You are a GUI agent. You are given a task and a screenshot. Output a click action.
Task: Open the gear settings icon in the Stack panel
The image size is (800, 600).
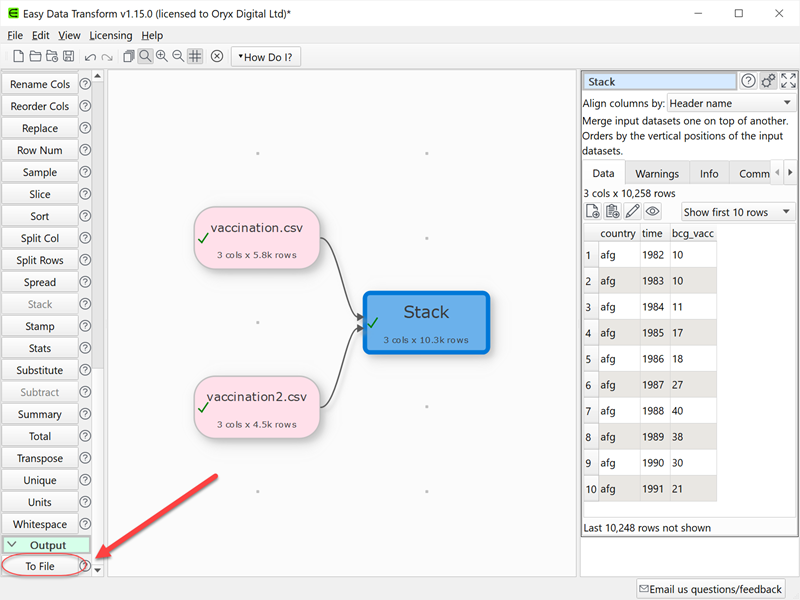(x=768, y=81)
